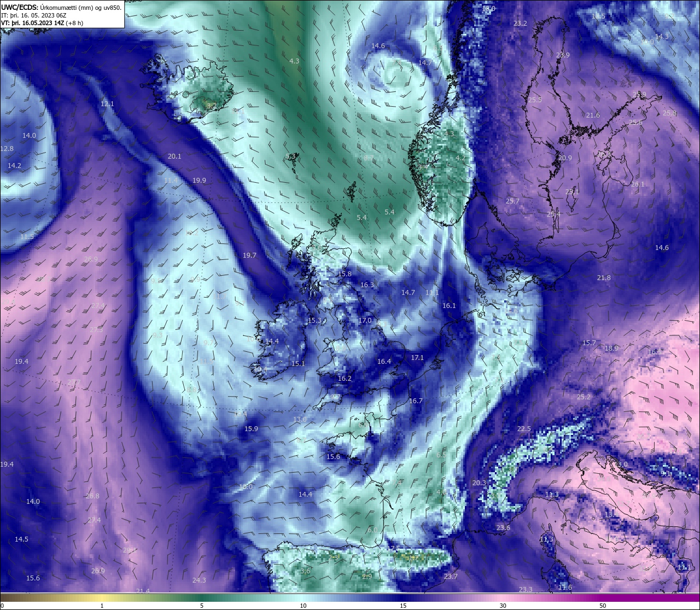Click the 5 label on the color scale
The height and width of the screenshot is (610, 700).
(x=202, y=606)
